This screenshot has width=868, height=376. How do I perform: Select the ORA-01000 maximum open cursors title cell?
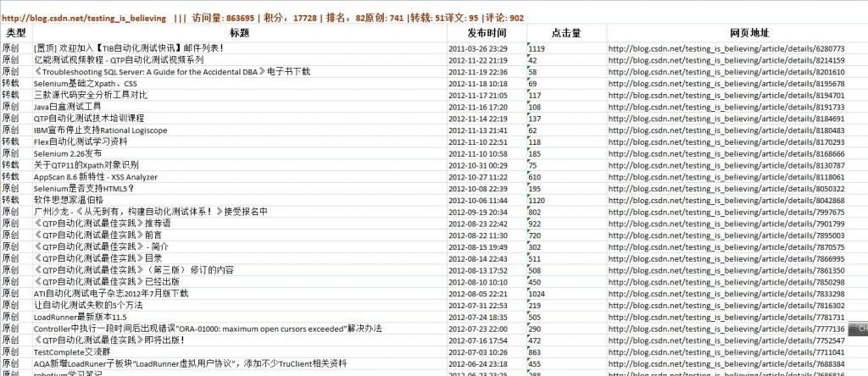pyautogui.click(x=240, y=329)
